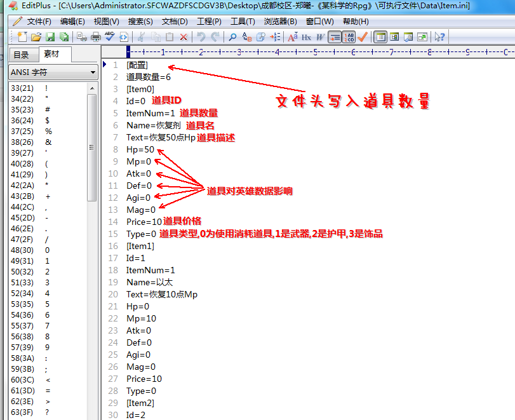Click the Save All icon
The width and height of the screenshot is (515, 420).
click(64, 37)
